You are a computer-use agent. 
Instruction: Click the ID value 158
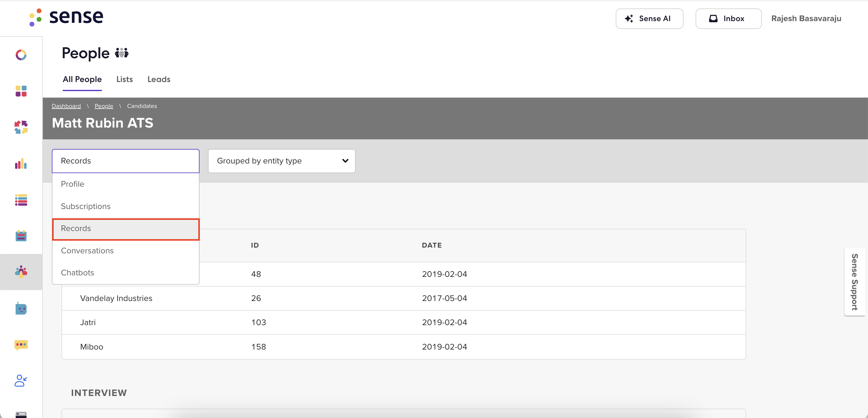click(x=259, y=347)
